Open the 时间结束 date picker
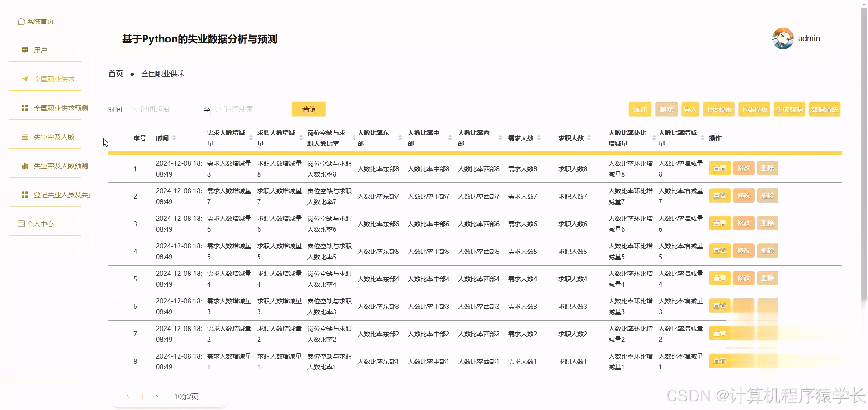868x410 pixels. coord(249,109)
